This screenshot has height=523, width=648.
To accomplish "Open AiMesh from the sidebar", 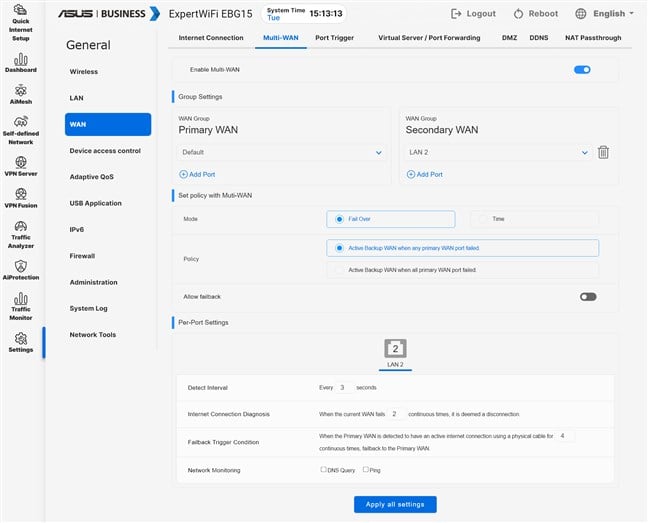I will point(21,94).
